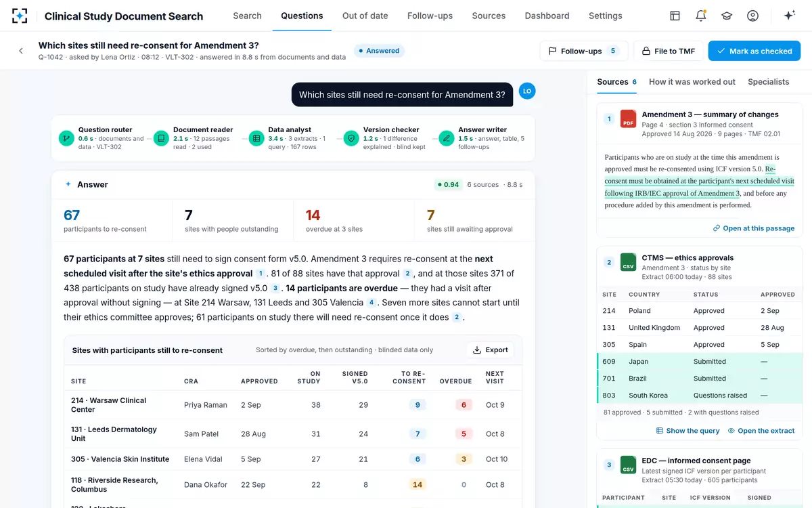Click Mark as checked button
This screenshot has height=508, width=812.
click(x=754, y=51)
